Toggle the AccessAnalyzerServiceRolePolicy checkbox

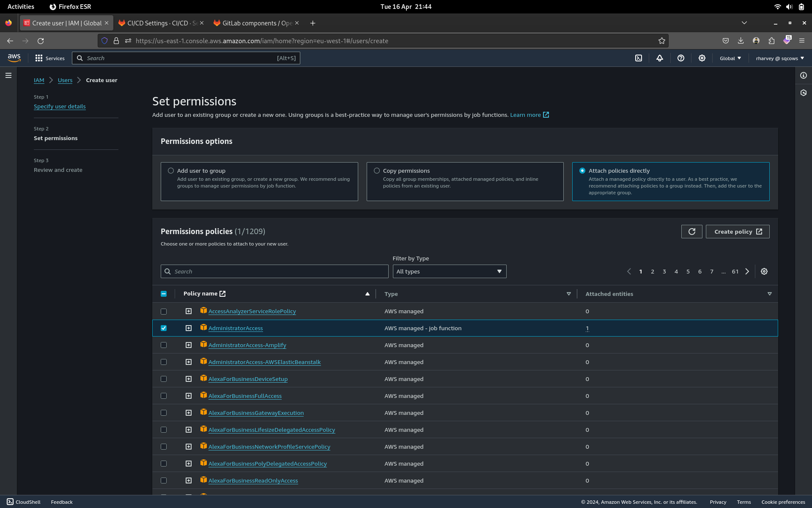coord(164,311)
